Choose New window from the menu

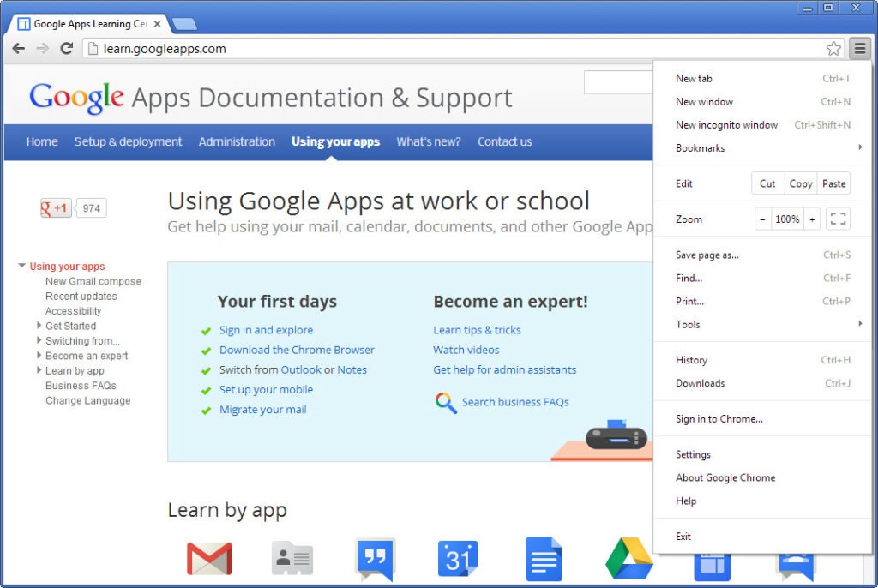[x=762, y=101]
